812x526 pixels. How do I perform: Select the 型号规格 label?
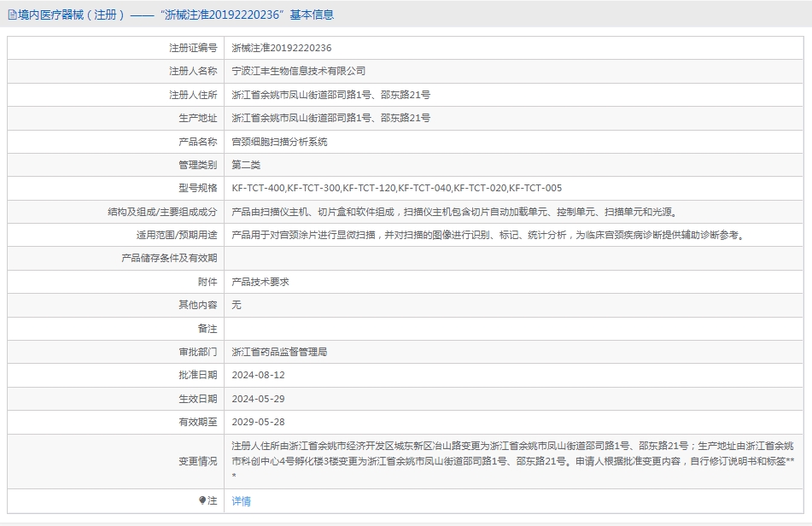click(198, 188)
